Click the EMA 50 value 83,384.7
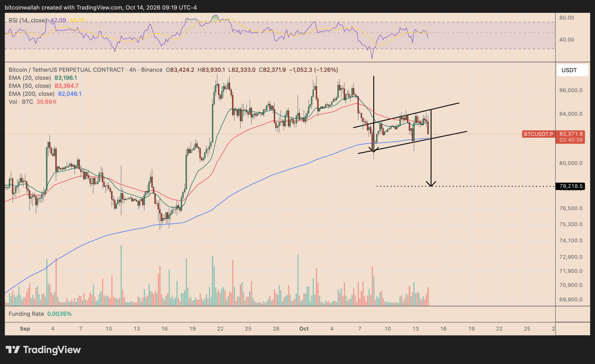Screen dimensions: 595x364 click(x=66, y=86)
